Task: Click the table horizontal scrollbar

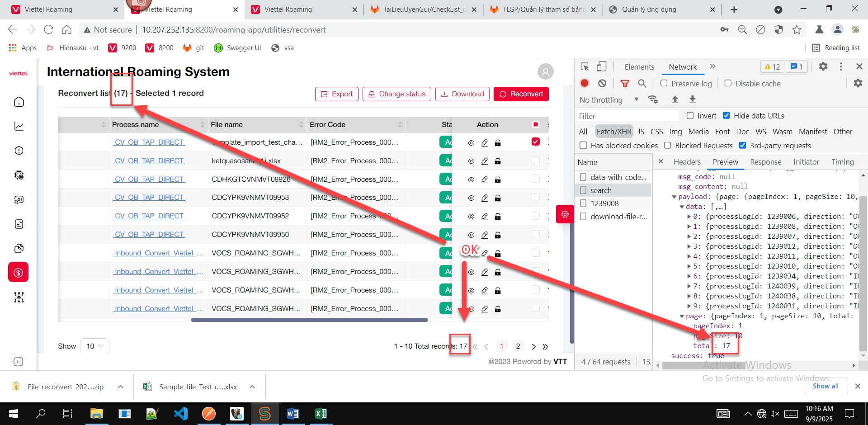Action: point(309,320)
